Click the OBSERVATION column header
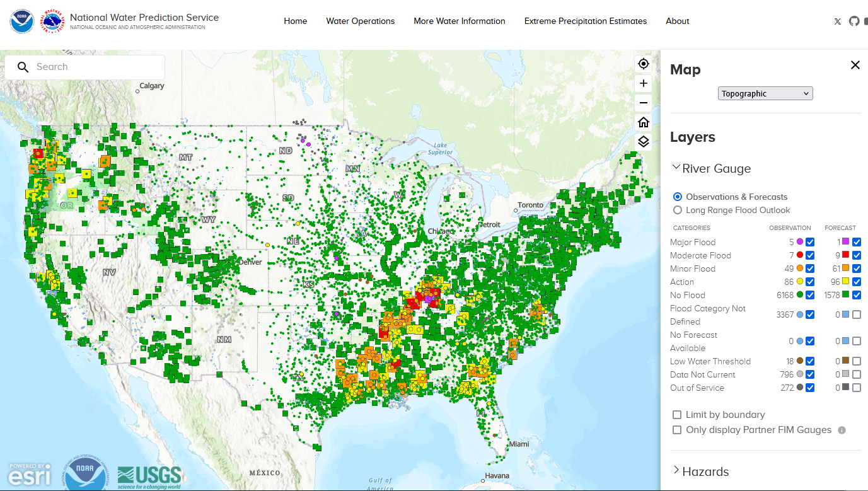The image size is (868, 491). pos(790,228)
